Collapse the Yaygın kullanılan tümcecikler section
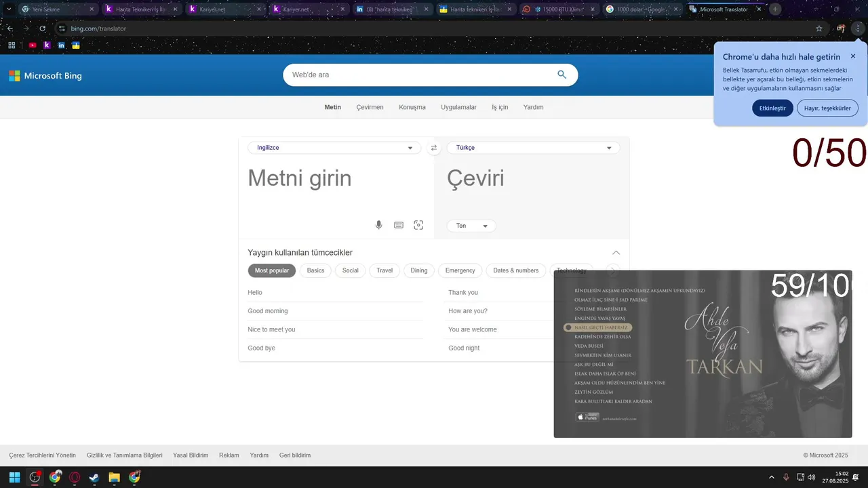This screenshot has height=488, width=868. [x=616, y=253]
